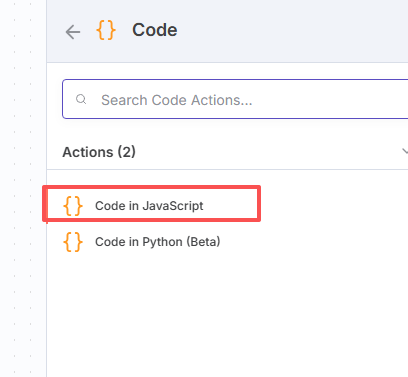Click the braces icon next to Code in JavaScript

click(x=73, y=206)
